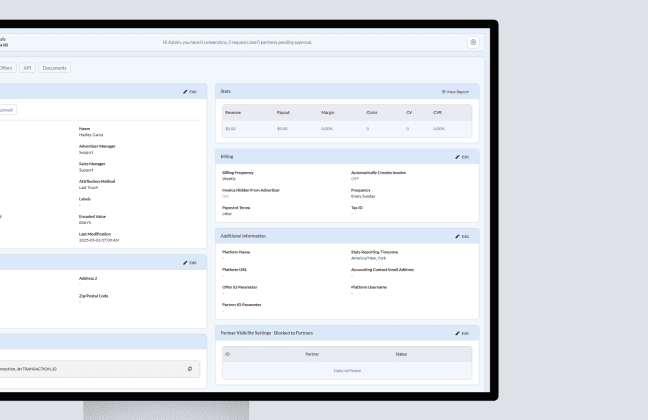This screenshot has width=648, height=420.
Task: Click the Address 2 label
Action: pyautogui.click(x=88, y=279)
